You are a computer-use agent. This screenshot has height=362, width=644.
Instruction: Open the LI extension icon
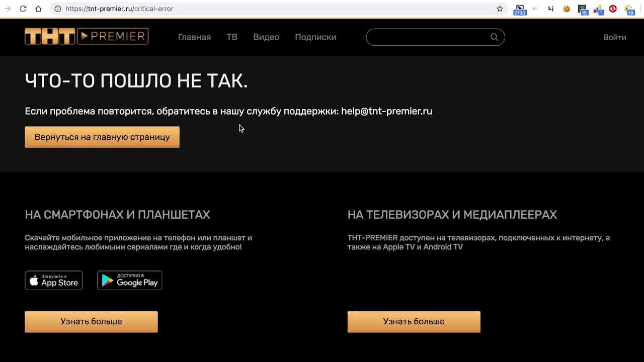[551, 9]
